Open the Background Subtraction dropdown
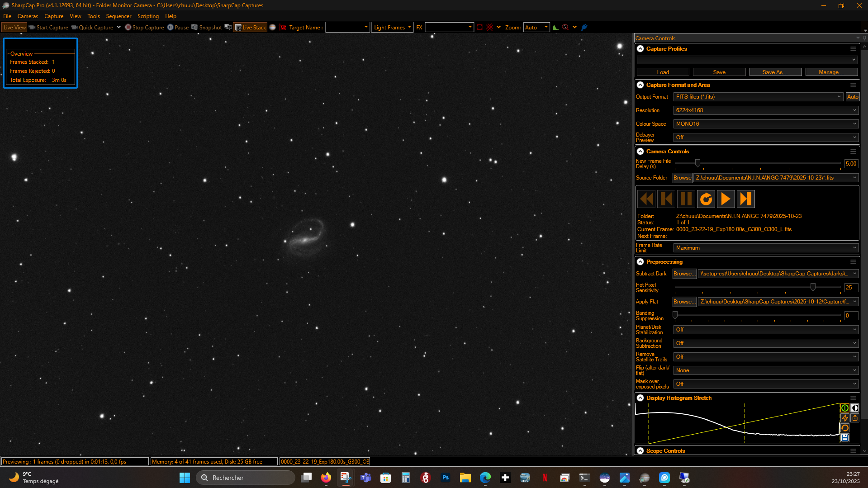 coord(765,343)
